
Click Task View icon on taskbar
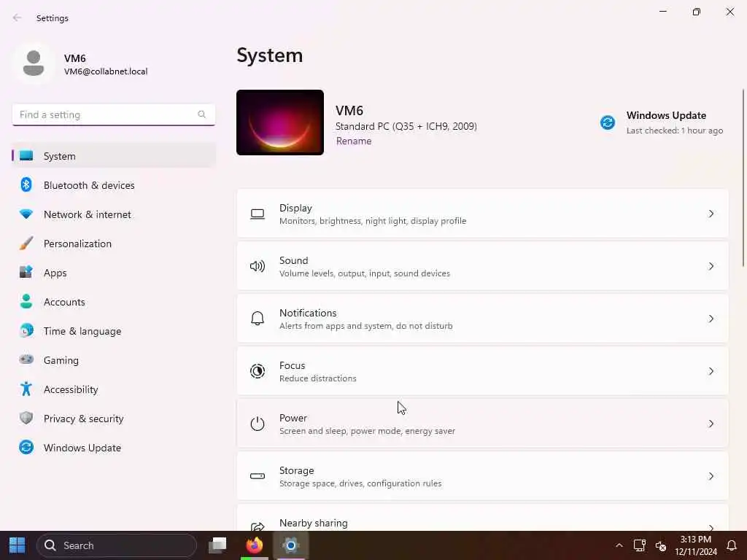click(x=217, y=545)
